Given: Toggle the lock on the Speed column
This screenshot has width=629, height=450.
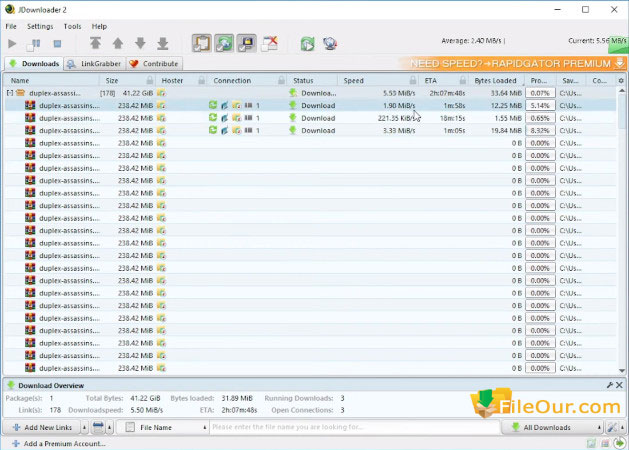Looking at the screenshot, I should tap(412, 80).
